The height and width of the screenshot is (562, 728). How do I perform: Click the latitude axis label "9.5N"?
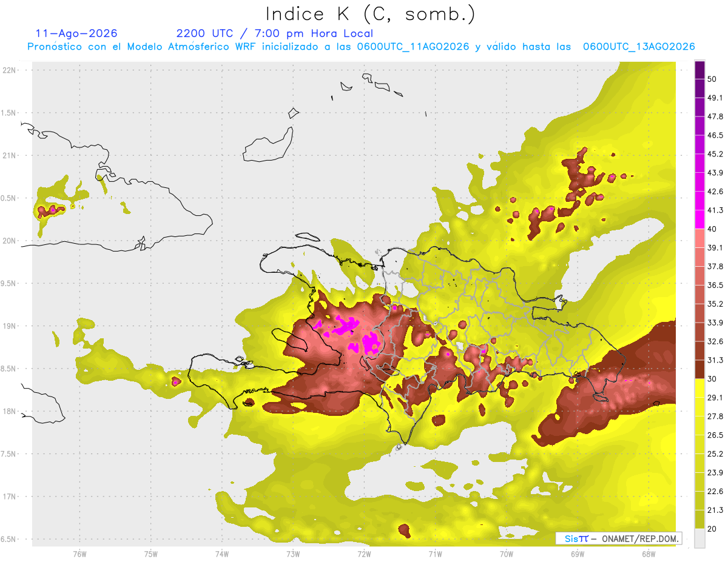point(9,284)
